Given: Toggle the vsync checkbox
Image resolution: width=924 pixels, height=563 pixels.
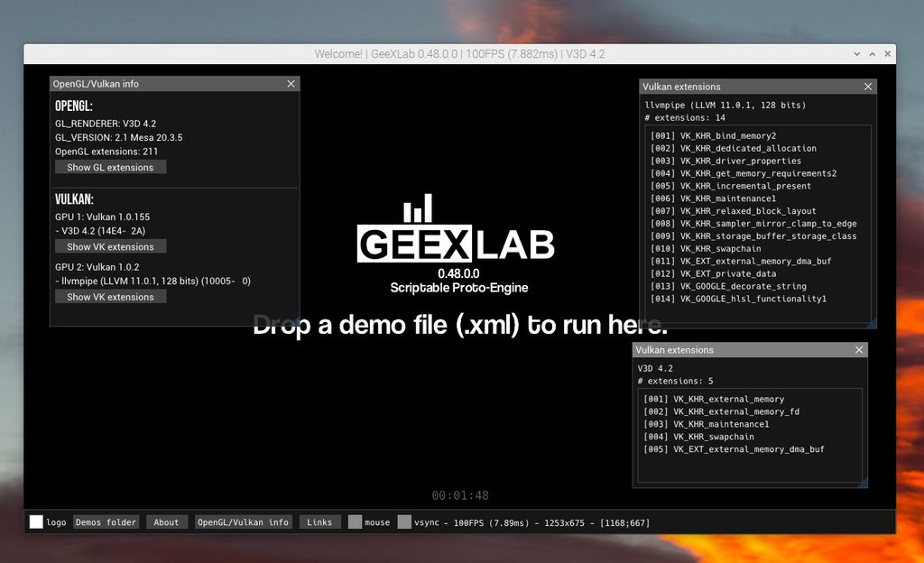Looking at the screenshot, I should pyautogui.click(x=404, y=521).
